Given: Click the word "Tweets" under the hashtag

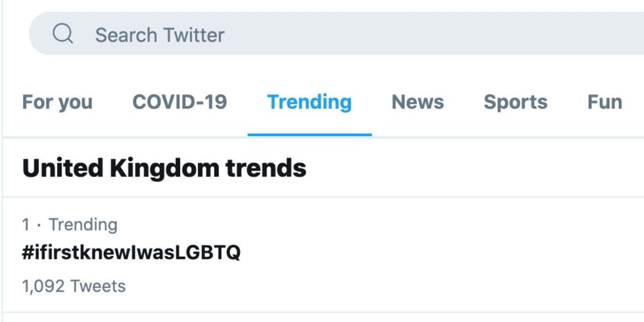Looking at the screenshot, I should pos(97,287).
